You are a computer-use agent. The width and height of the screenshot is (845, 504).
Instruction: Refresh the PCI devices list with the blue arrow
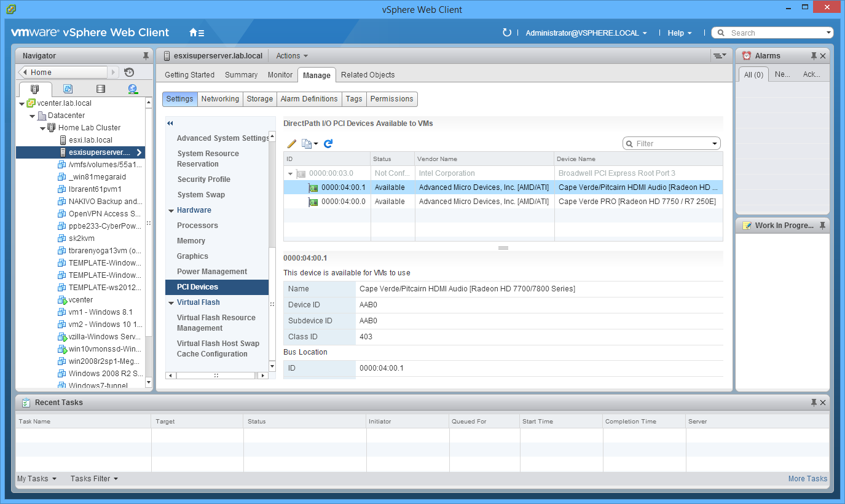[328, 144]
